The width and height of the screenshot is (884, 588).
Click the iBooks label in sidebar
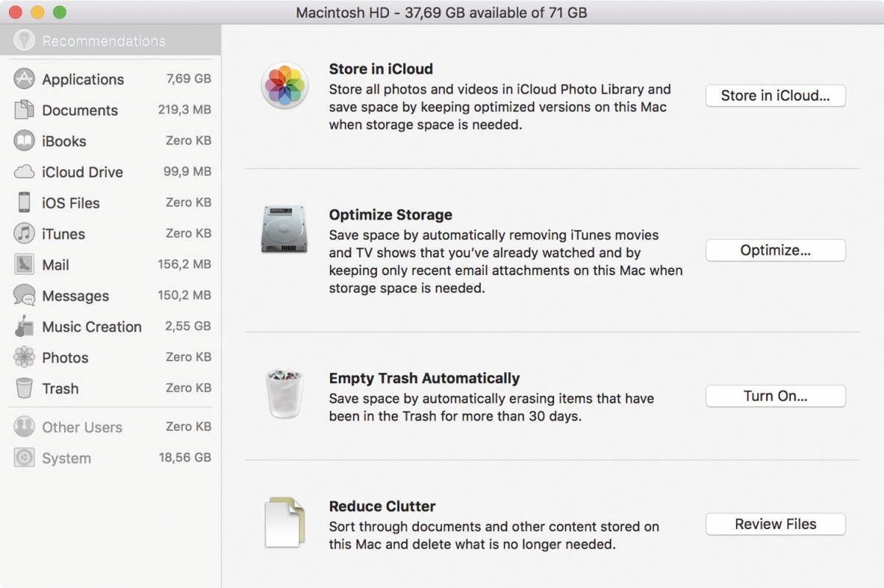tap(64, 141)
